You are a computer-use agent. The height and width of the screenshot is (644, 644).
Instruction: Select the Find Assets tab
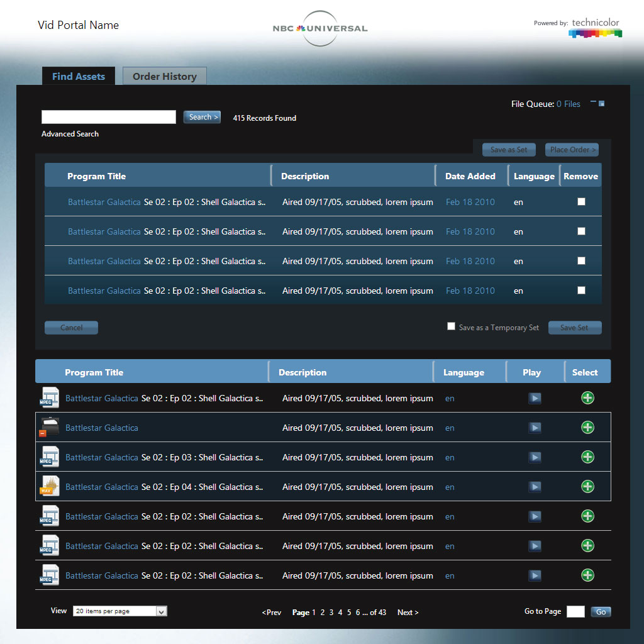[x=79, y=76]
